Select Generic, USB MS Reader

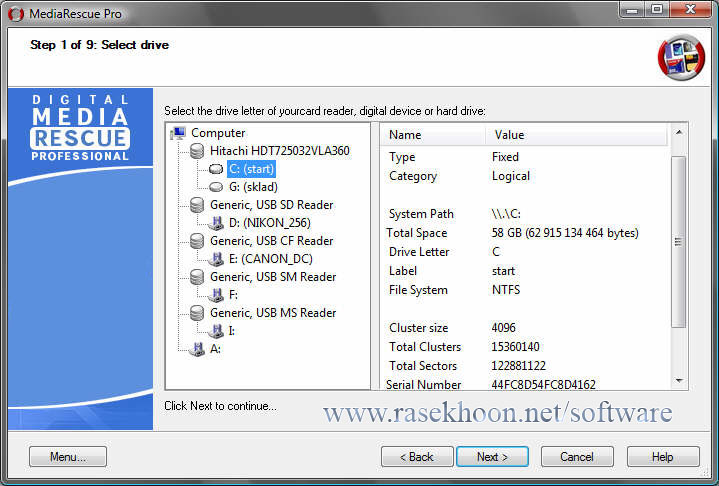coord(273,313)
